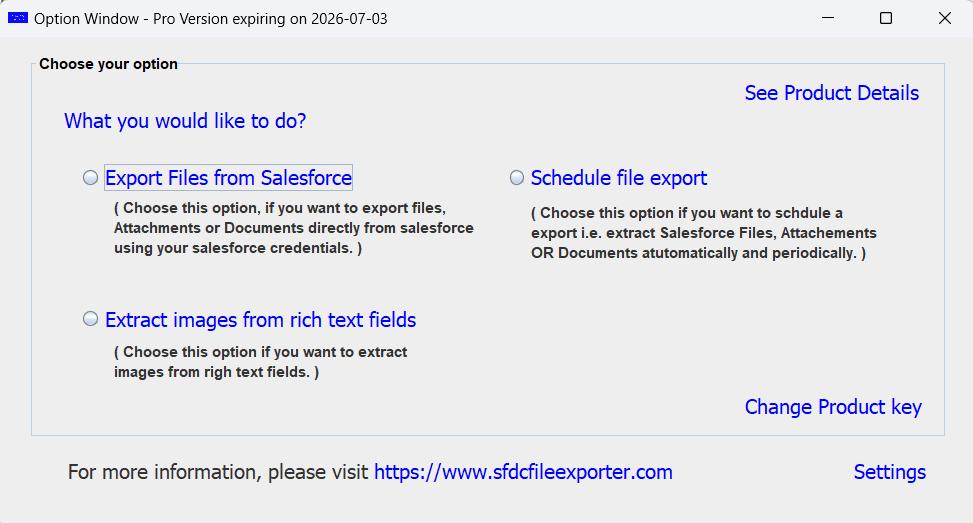This screenshot has height=523, width=973.
Task: Close the Option Window
Action: coord(944,18)
